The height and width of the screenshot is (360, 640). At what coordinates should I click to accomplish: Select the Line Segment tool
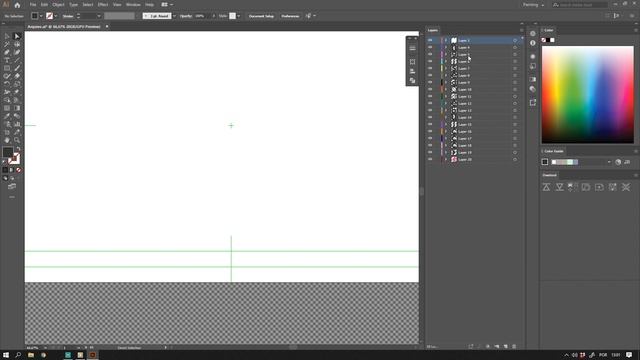(17, 60)
